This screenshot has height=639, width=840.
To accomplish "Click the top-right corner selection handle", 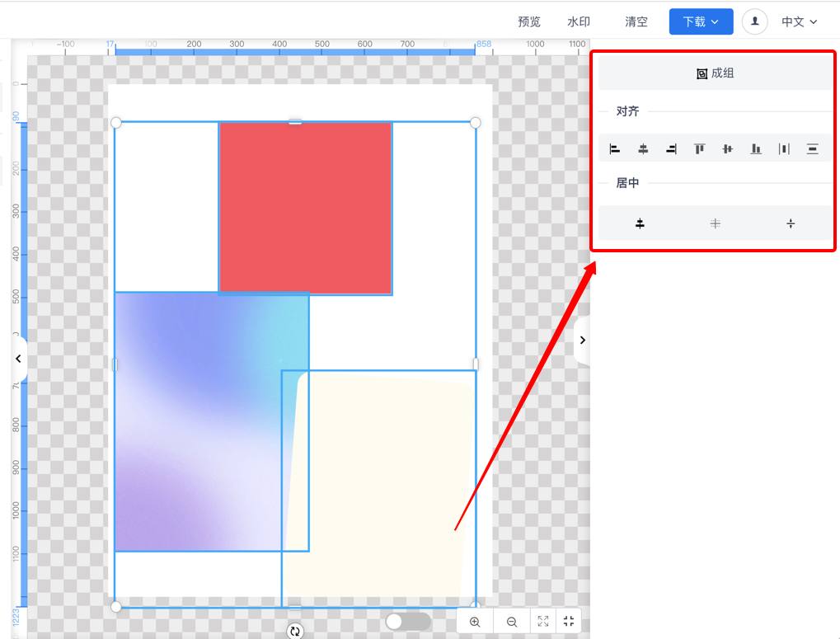I will 475,123.
